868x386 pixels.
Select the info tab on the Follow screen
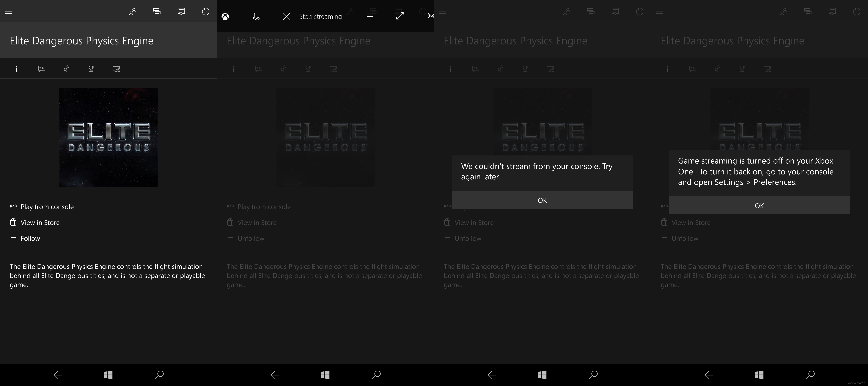[x=17, y=69]
